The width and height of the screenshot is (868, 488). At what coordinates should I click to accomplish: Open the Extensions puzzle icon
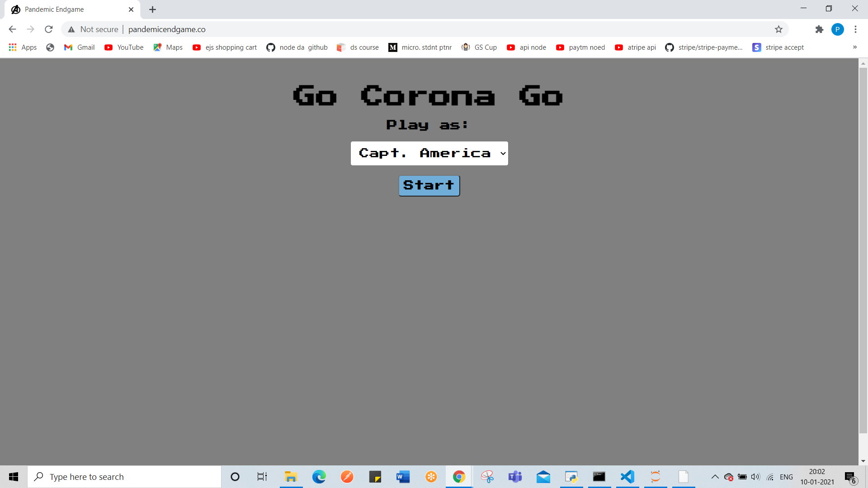[x=819, y=29]
